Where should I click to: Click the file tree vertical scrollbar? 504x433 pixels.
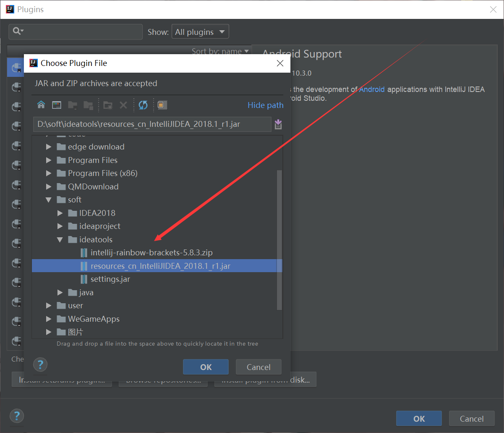[x=279, y=240]
